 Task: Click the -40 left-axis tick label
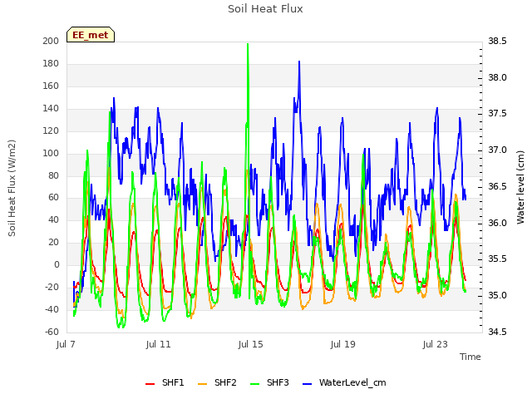coord(52,309)
